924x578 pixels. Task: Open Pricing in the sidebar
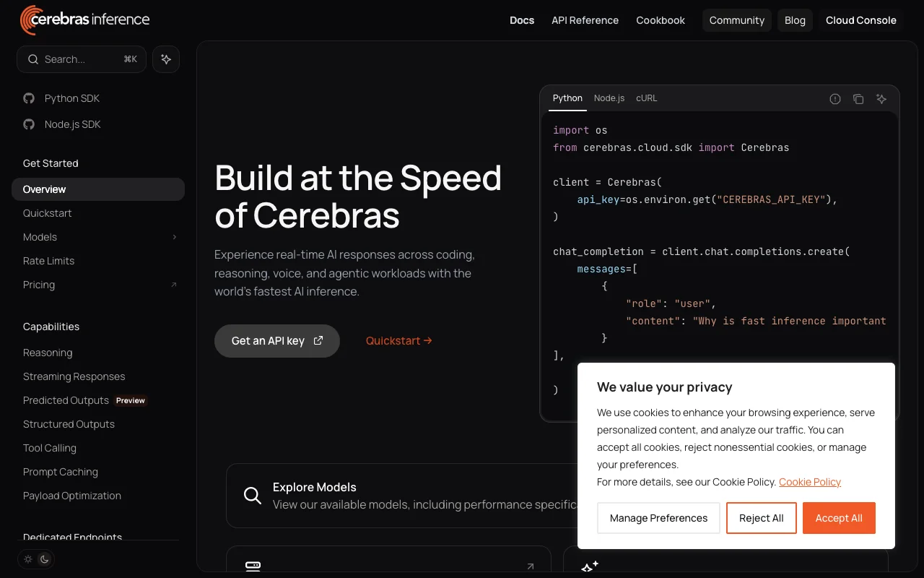tap(98, 285)
